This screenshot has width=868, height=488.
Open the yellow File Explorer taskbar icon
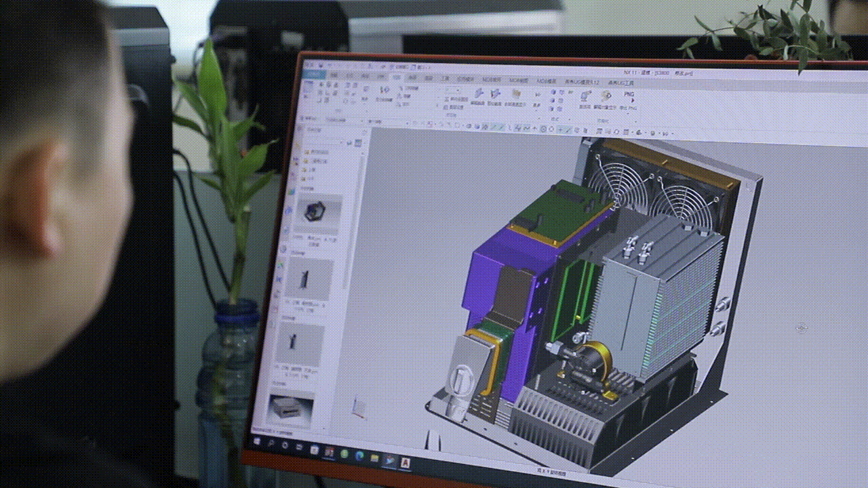(x=374, y=458)
